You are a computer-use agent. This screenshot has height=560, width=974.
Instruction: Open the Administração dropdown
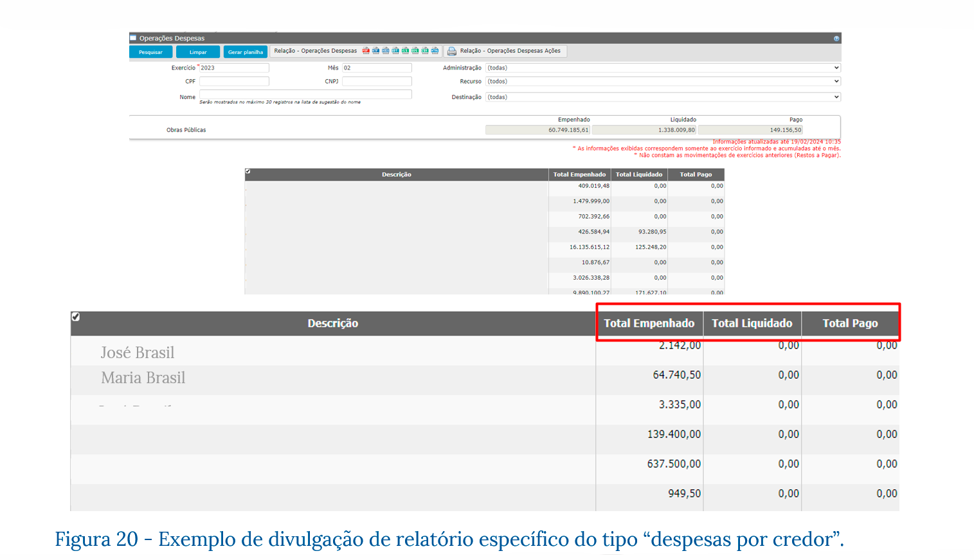[x=663, y=68]
